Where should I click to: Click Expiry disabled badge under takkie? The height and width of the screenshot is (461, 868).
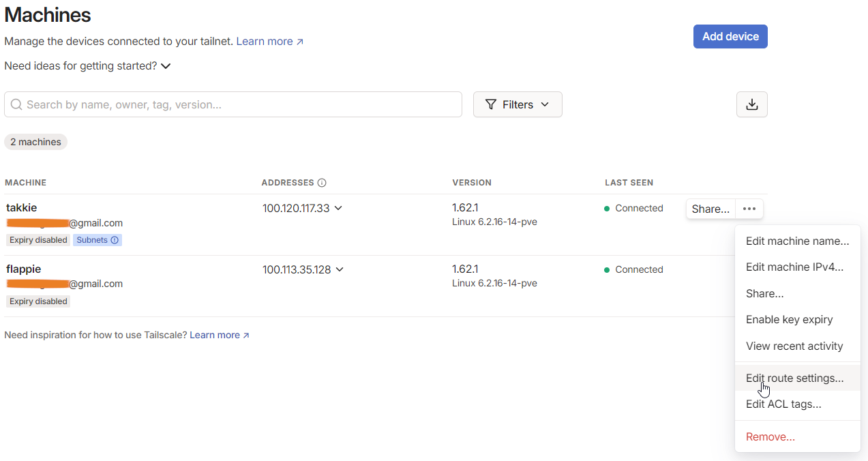pos(38,240)
